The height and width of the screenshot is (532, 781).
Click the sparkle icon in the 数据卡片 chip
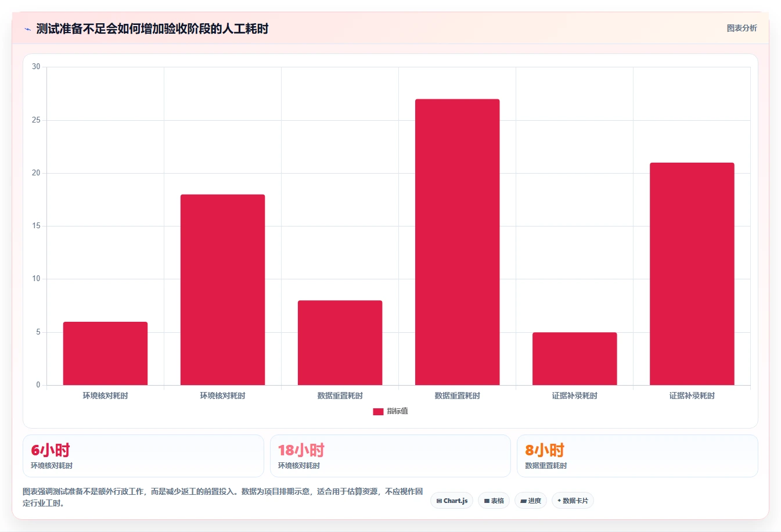pos(559,501)
